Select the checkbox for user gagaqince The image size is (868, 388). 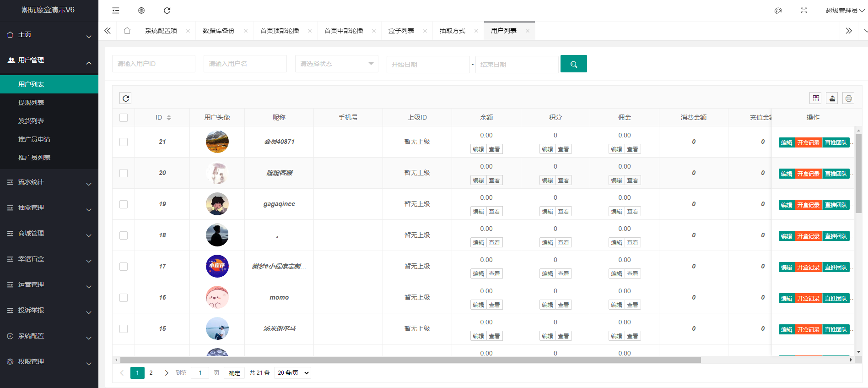point(124,204)
